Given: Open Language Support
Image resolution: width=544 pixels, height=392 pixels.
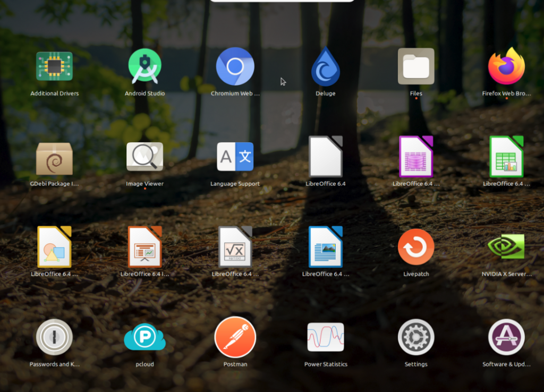Looking at the screenshot, I should 235,157.
